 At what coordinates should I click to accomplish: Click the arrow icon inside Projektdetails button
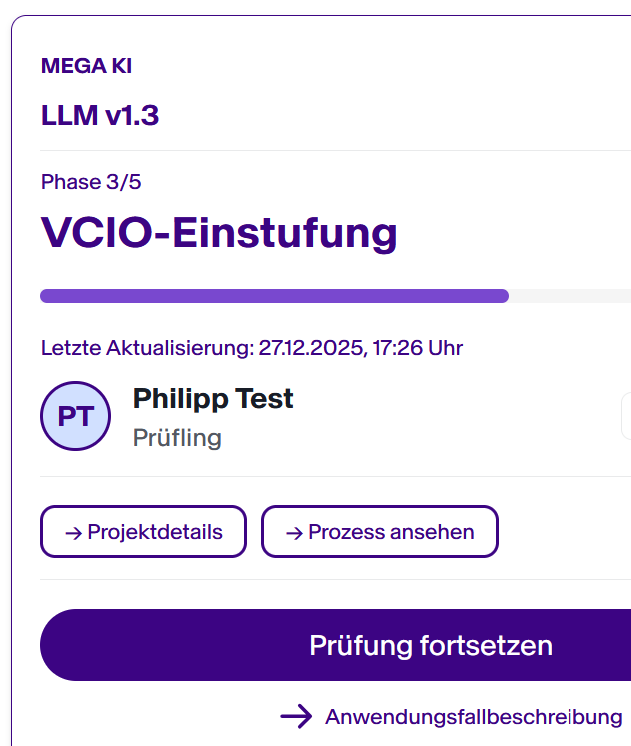73,532
